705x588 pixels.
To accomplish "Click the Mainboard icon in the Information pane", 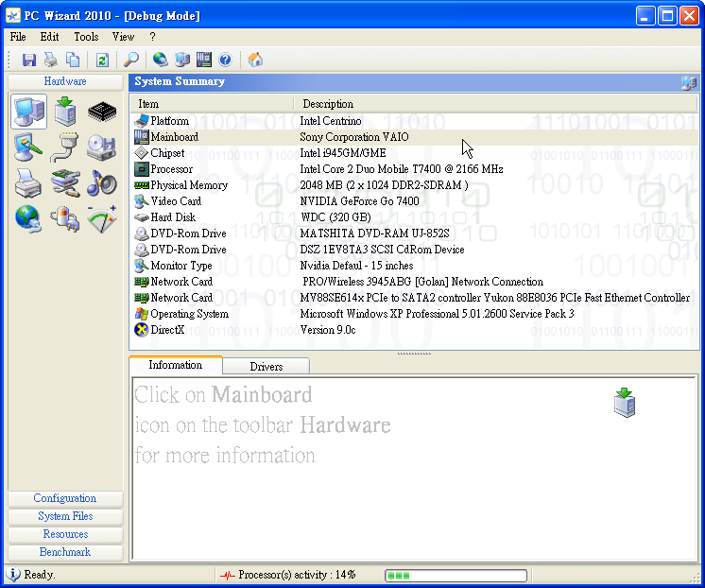I will (x=625, y=403).
